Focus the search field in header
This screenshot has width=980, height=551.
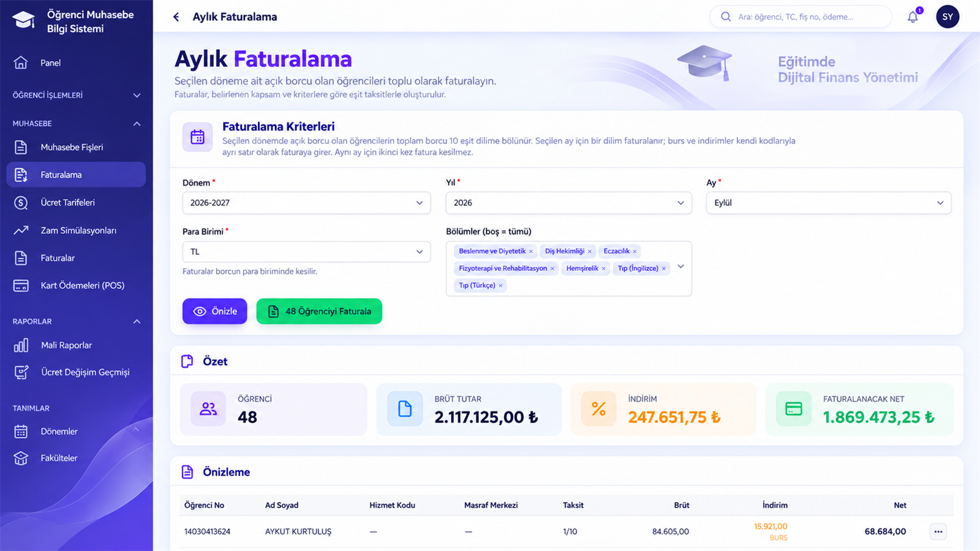[801, 17]
